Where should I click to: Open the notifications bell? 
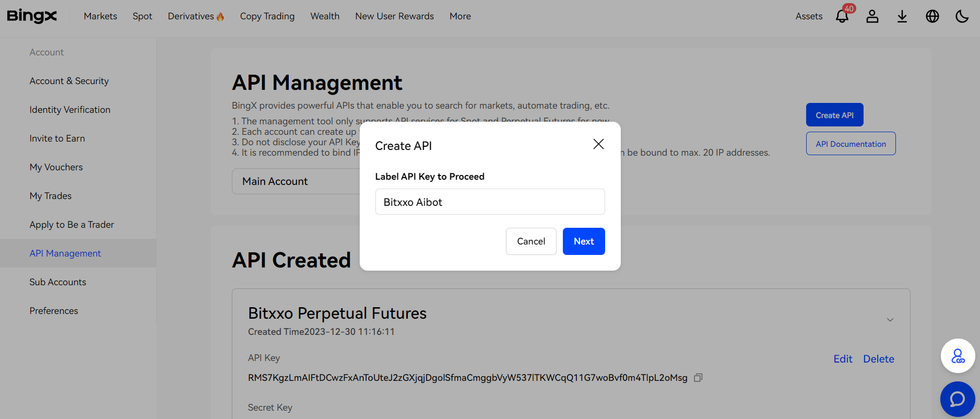coord(842,16)
